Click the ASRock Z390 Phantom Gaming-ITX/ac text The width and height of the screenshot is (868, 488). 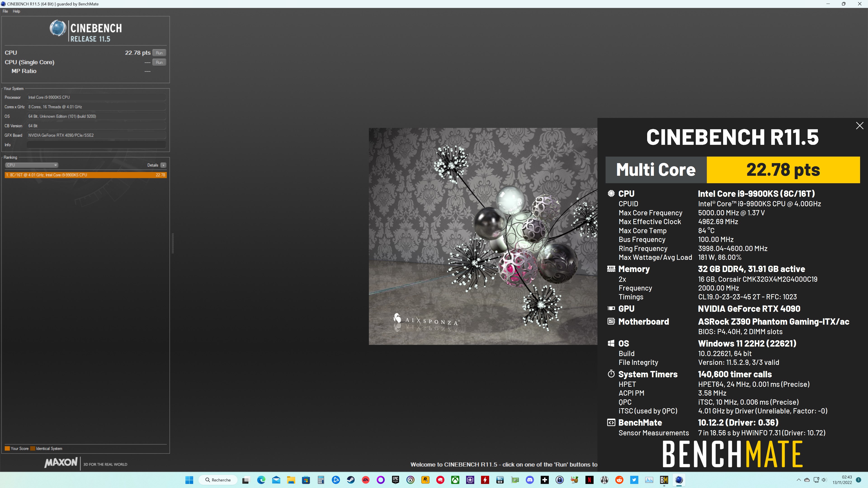(x=773, y=322)
